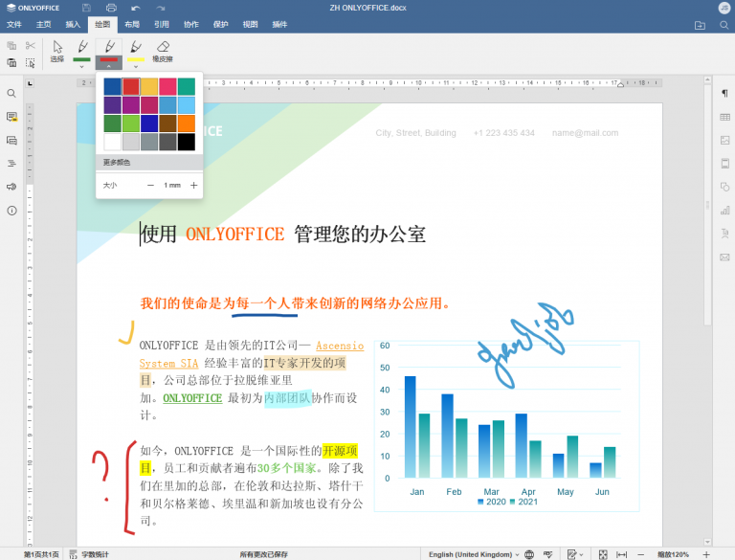Click the search icon at top right

724,25
